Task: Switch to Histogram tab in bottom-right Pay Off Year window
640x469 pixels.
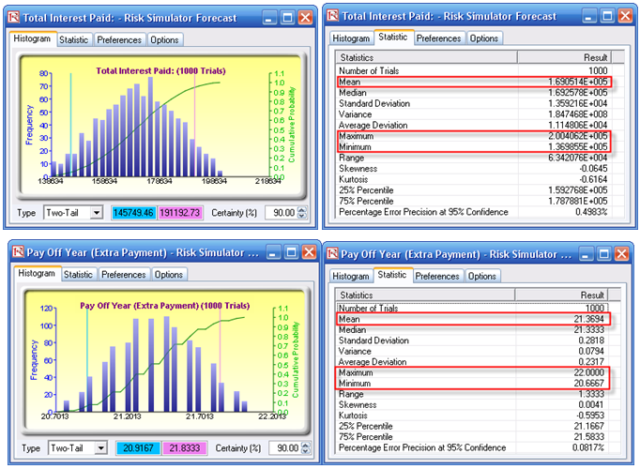Action: [x=351, y=276]
